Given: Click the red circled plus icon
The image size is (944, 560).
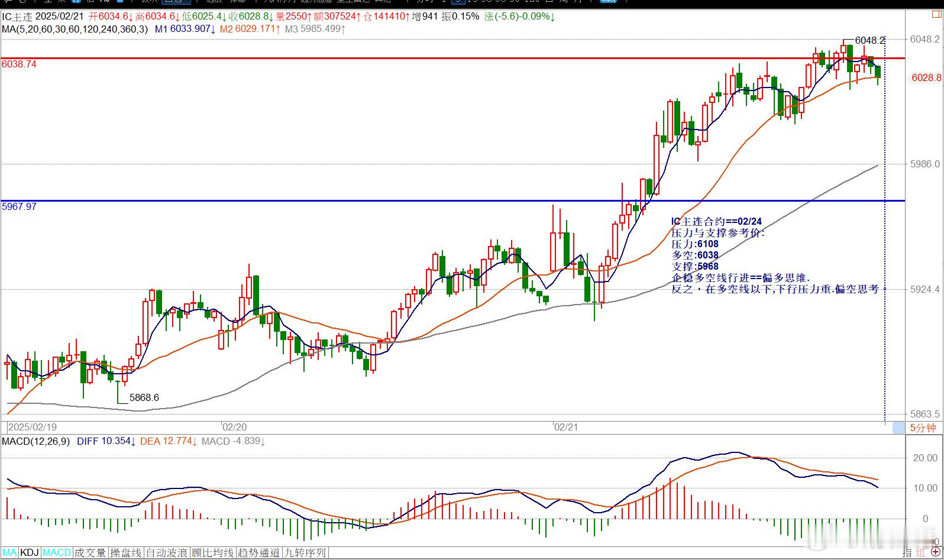Looking at the screenshot, I should [935, 552].
